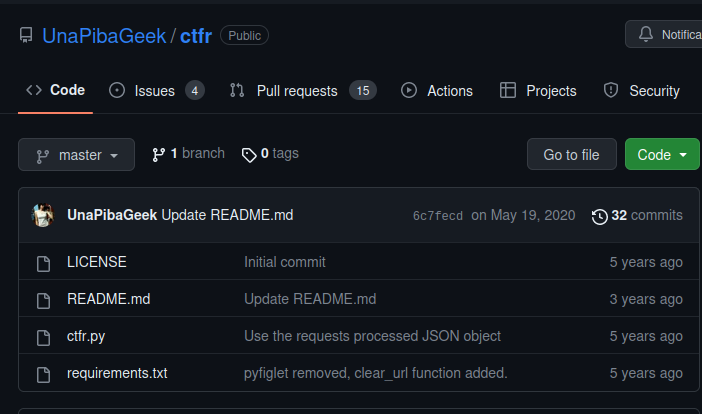The height and width of the screenshot is (414, 702).
Task: Expand the green Code dropdown button
Action: pos(662,154)
